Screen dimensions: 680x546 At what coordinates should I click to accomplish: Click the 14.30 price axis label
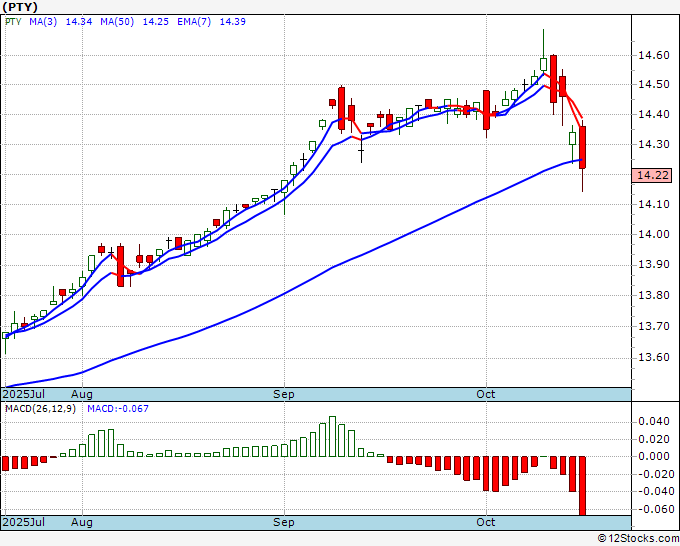pos(654,144)
